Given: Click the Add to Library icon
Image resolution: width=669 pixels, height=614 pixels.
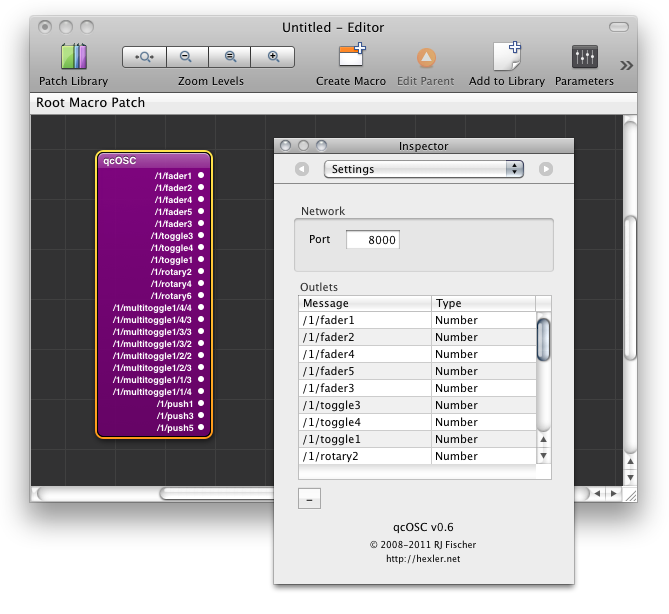Looking at the screenshot, I should (507, 55).
